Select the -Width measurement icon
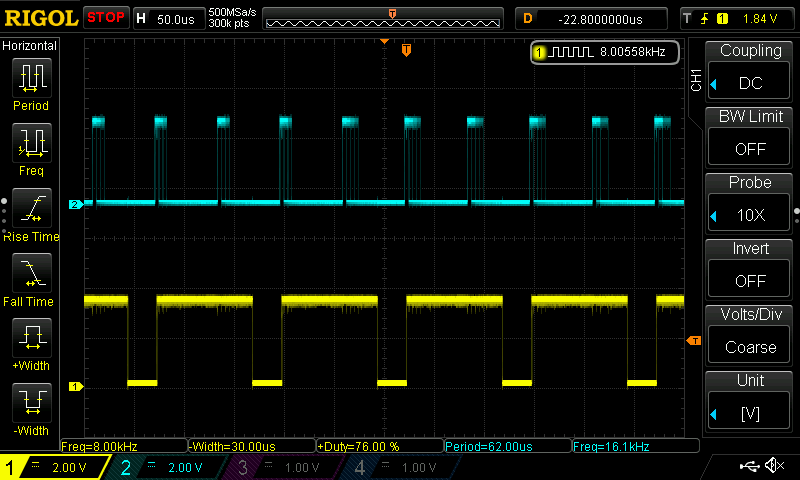The image size is (800, 480). 31,404
